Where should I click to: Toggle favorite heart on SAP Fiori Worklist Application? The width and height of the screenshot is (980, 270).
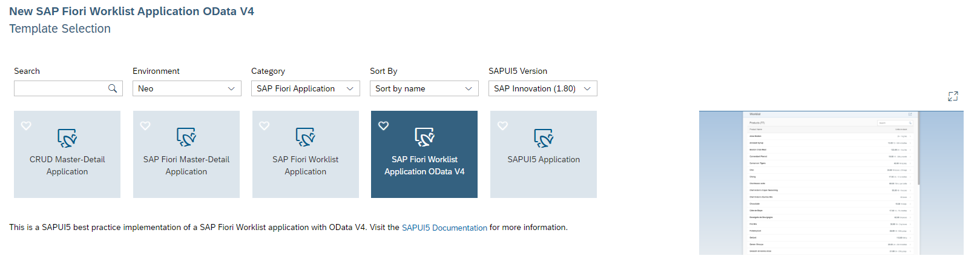pos(265,126)
